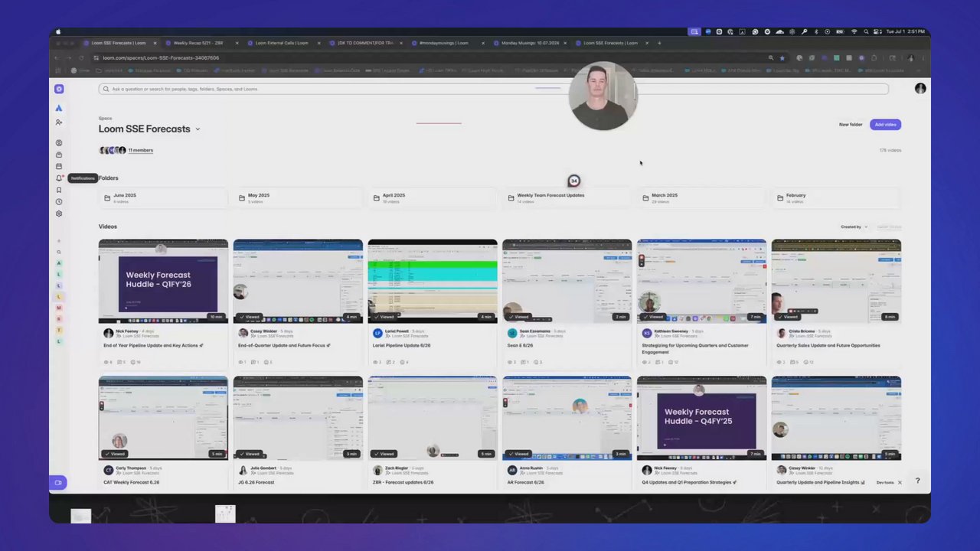Viewport: 980px width, 551px height.
Task: Open the Notifications bell icon
Action: coord(59,178)
